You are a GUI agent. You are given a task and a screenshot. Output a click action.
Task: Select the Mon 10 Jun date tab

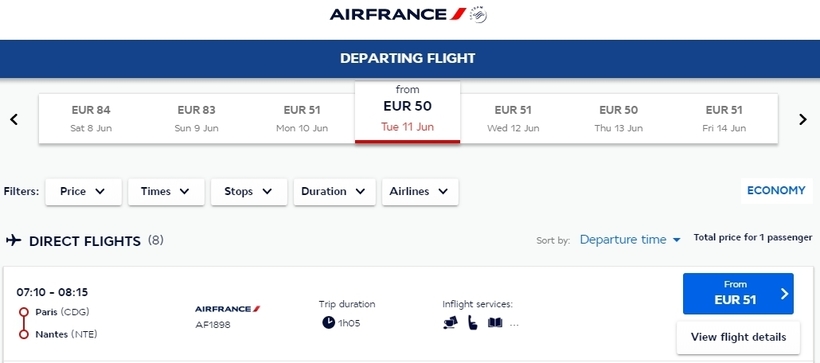[x=302, y=119]
